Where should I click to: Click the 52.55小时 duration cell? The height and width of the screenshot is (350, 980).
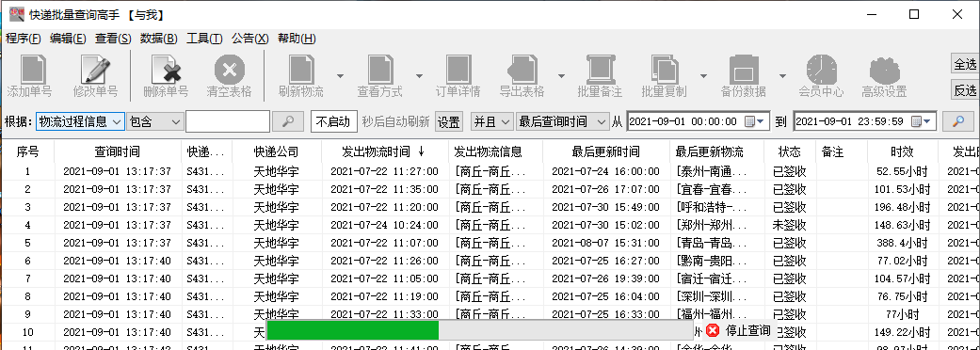[903, 171]
